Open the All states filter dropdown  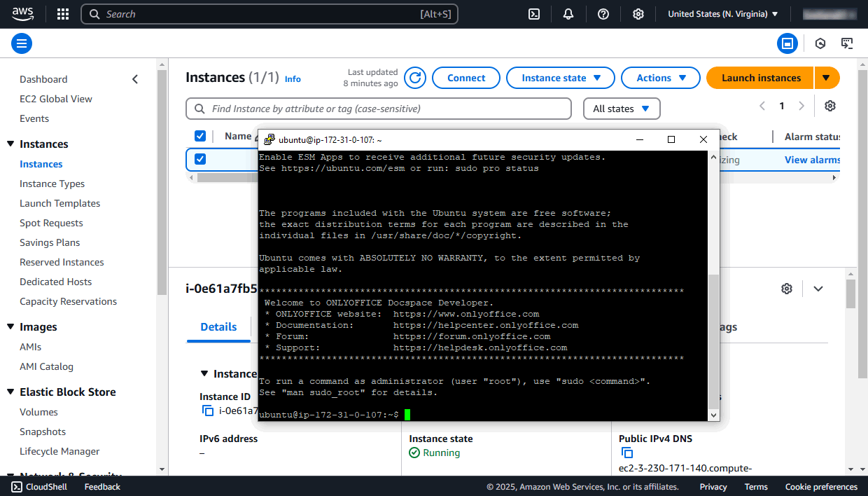pyautogui.click(x=622, y=109)
